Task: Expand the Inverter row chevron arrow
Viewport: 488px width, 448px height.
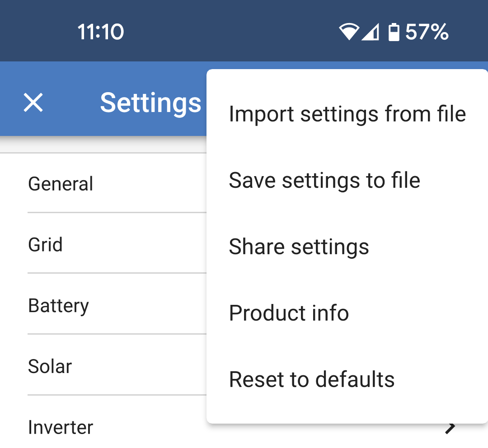Action: tap(450, 428)
